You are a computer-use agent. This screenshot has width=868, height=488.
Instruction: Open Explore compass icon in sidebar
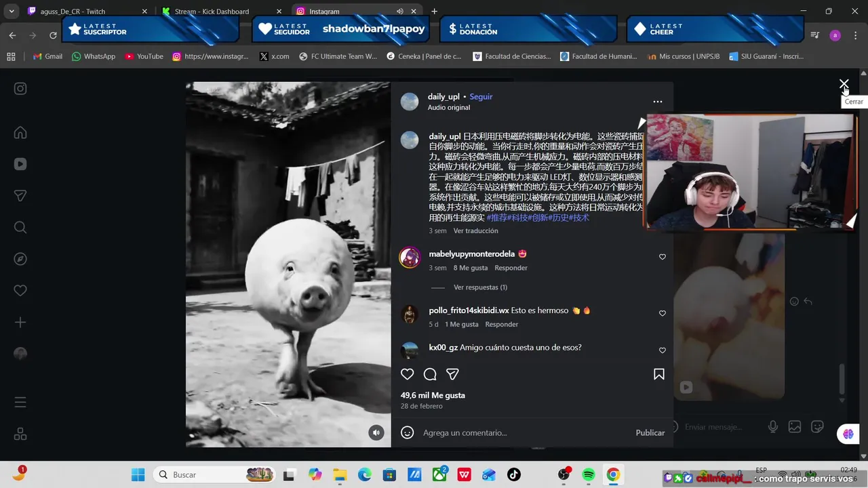(20, 259)
